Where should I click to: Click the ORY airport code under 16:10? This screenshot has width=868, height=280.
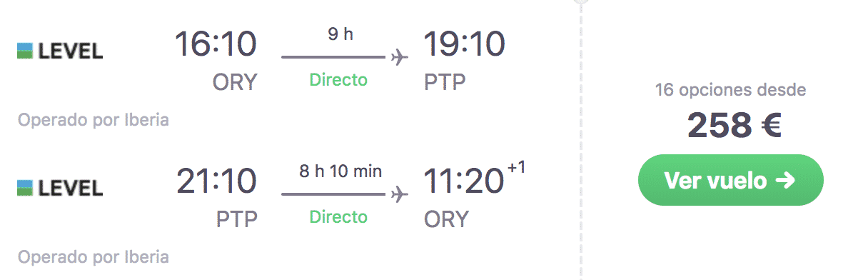pyautogui.click(x=234, y=82)
